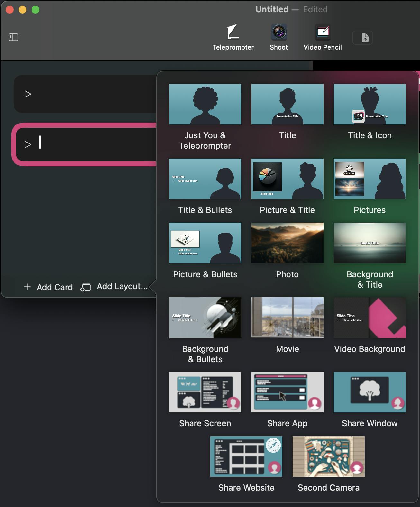Screen dimensions: 420x507
Task: Choose the Picture & Title layout
Action: pyautogui.click(x=288, y=187)
